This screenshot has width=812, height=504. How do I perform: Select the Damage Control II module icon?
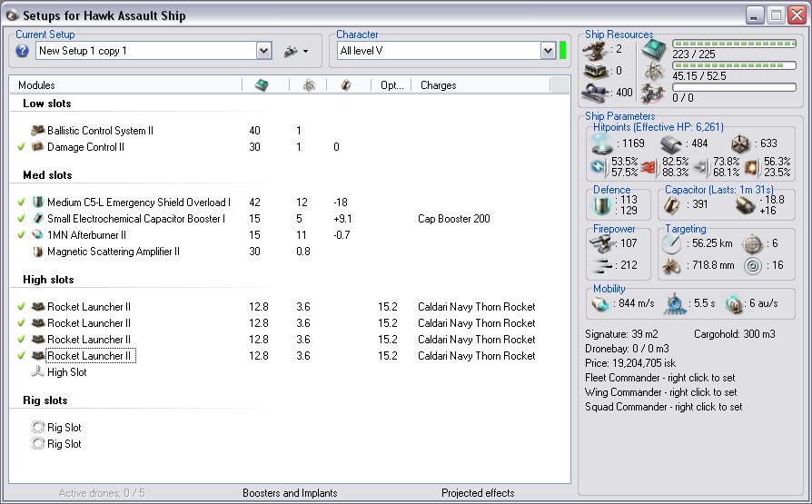[x=37, y=146]
